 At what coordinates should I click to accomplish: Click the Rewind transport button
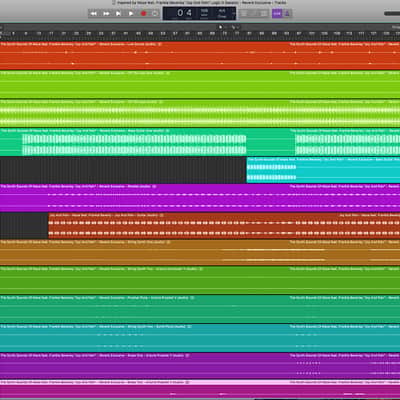click(94, 14)
